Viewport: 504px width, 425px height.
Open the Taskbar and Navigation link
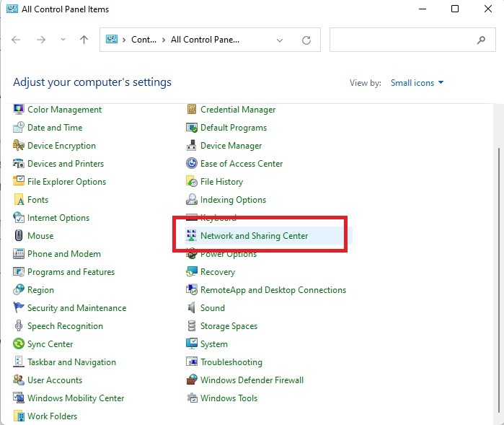71,362
